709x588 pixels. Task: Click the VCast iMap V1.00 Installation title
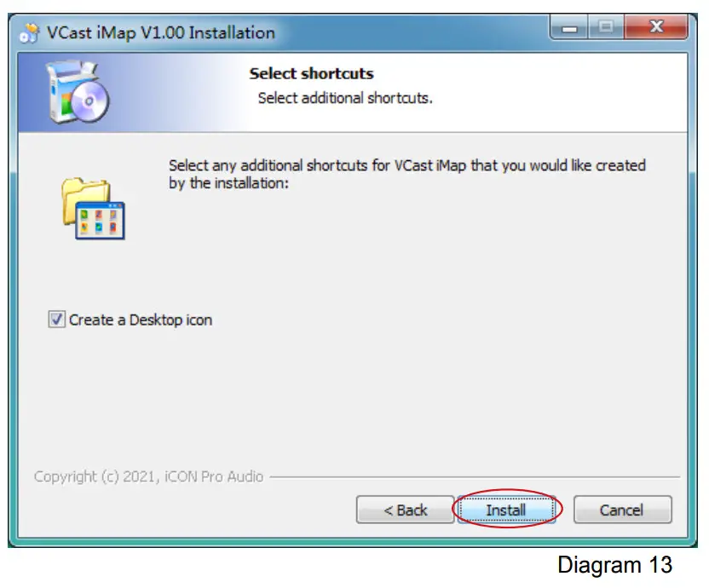(161, 33)
